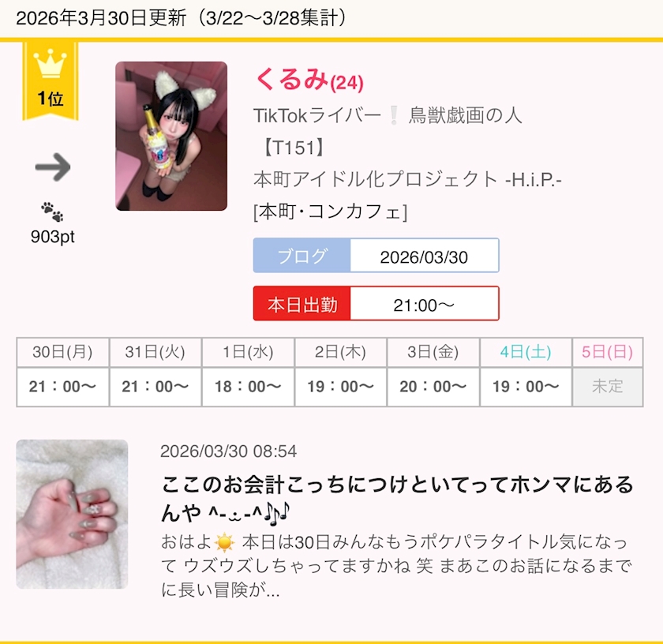Click the 903pt points label

(52, 237)
